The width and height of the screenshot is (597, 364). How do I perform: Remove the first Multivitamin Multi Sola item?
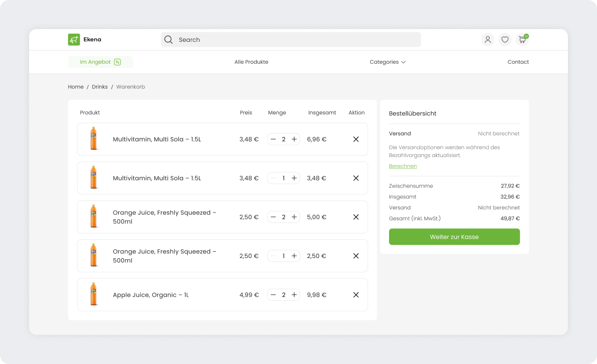pyautogui.click(x=356, y=139)
